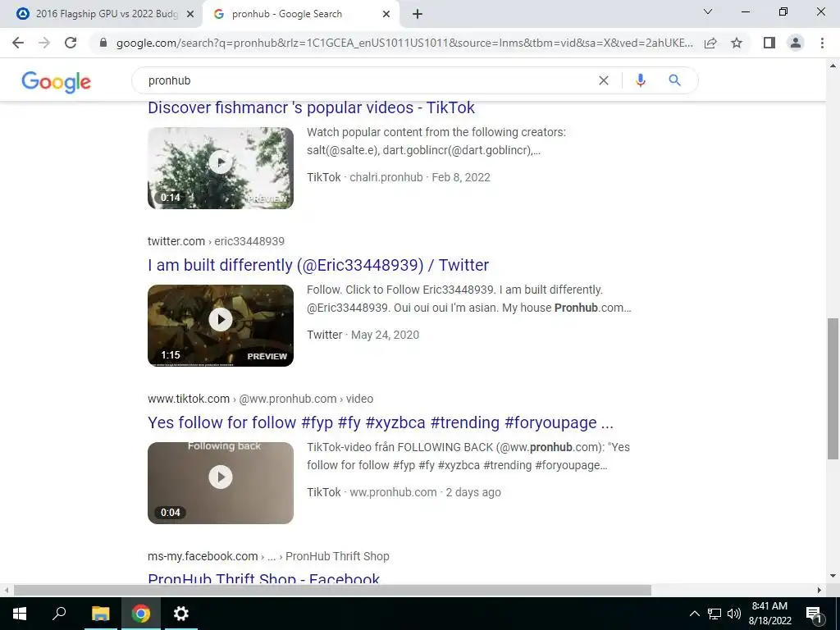Click the browser forward arrow

click(x=44, y=43)
